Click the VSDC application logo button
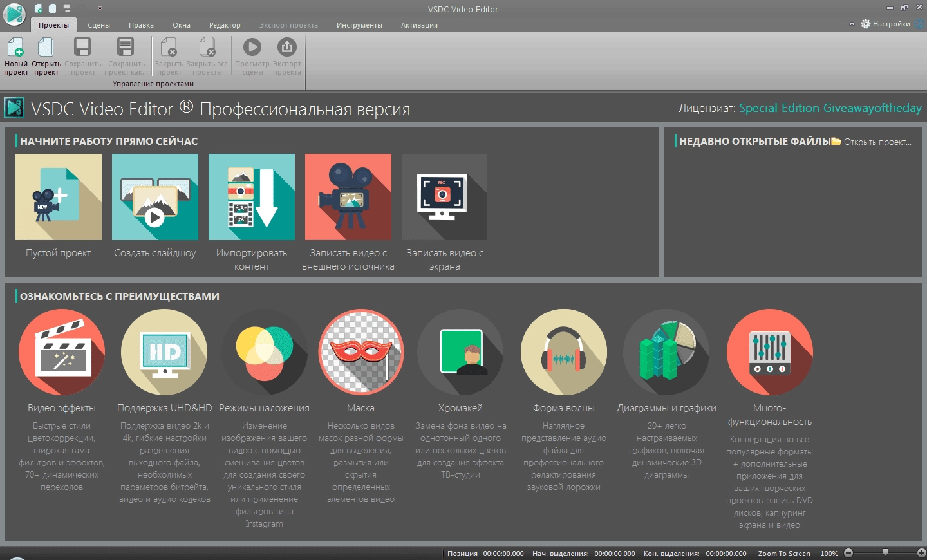927x560 pixels. pyautogui.click(x=14, y=14)
